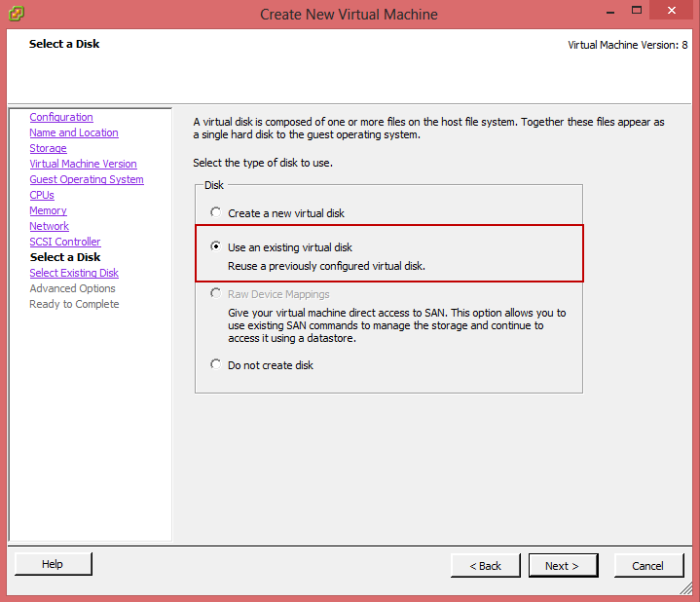Select the Raw Device Mappings radio button
This screenshot has width=700, height=602.
click(x=215, y=293)
